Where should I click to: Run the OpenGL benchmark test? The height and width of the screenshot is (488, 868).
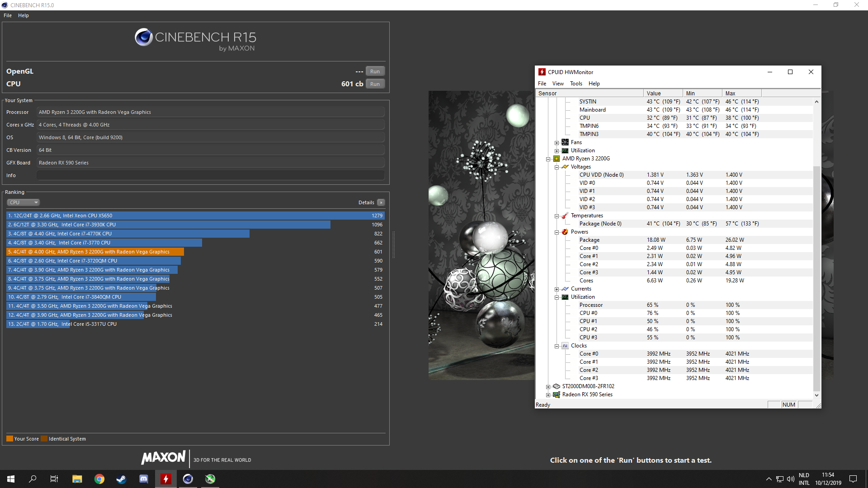click(375, 71)
